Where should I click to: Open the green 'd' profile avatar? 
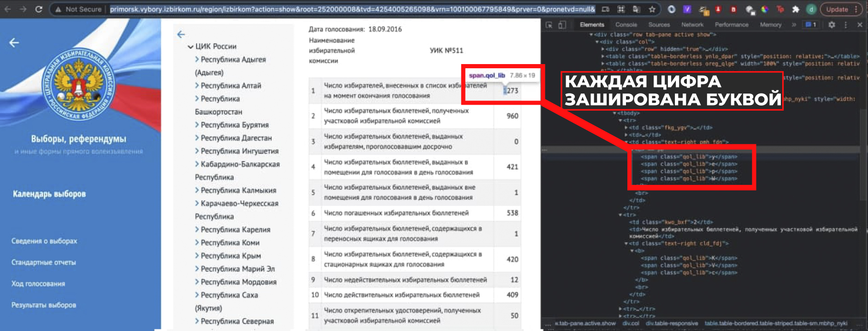pyautogui.click(x=811, y=9)
